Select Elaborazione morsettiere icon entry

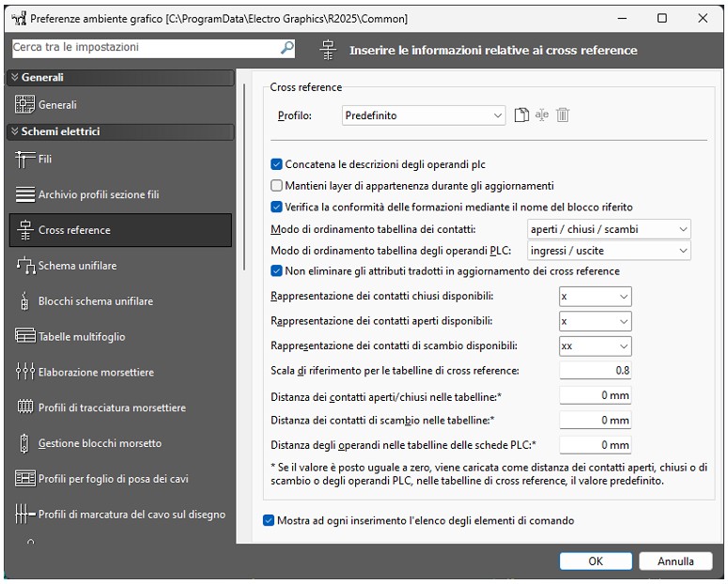tap(25, 372)
